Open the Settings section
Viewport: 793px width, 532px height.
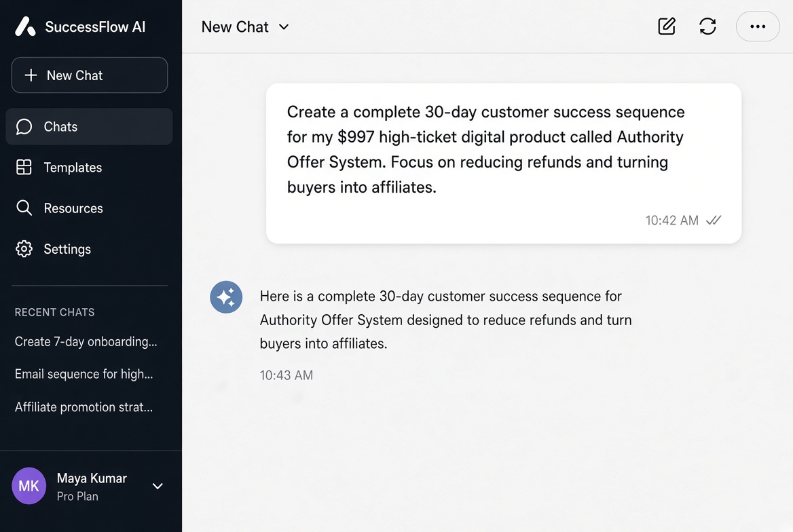click(x=89, y=249)
